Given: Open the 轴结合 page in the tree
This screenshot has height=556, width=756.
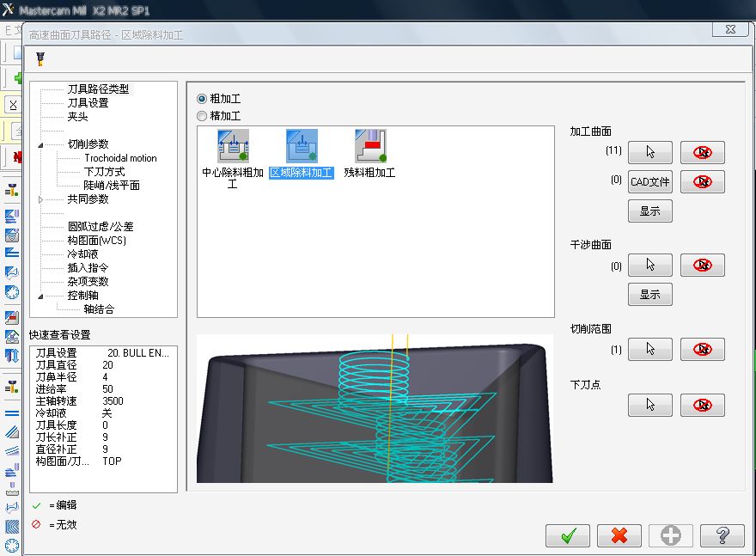Looking at the screenshot, I should [x=99, y=309].
